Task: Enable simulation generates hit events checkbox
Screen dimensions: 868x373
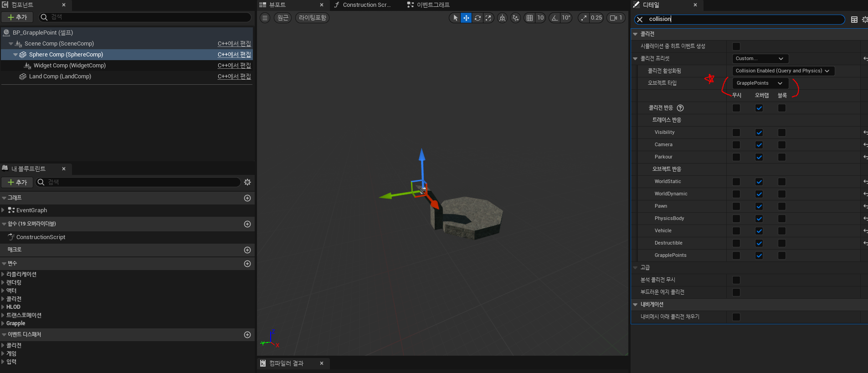Action: pyautogui.click(x=736, y=46)
